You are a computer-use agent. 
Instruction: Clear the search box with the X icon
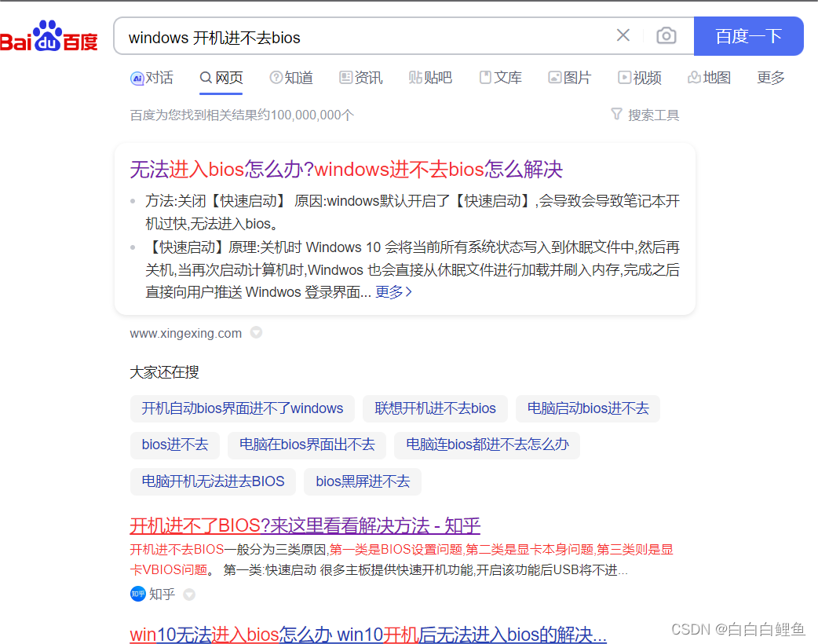623,35
